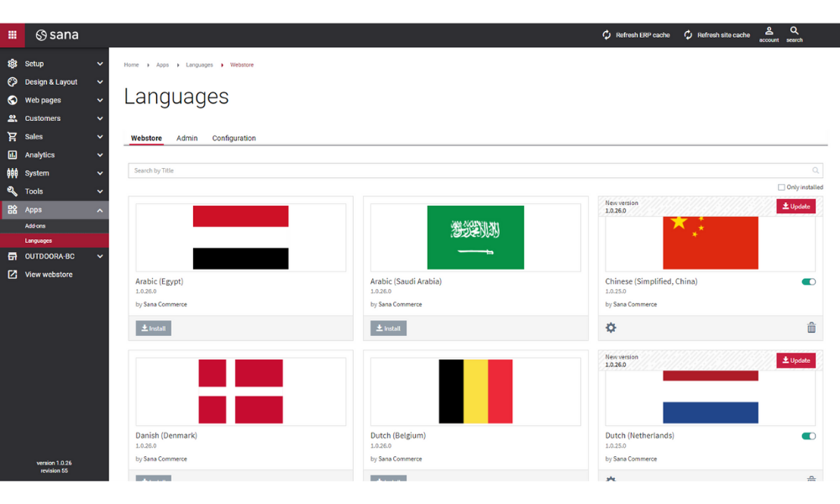Expand the Tools chevron

100,192
